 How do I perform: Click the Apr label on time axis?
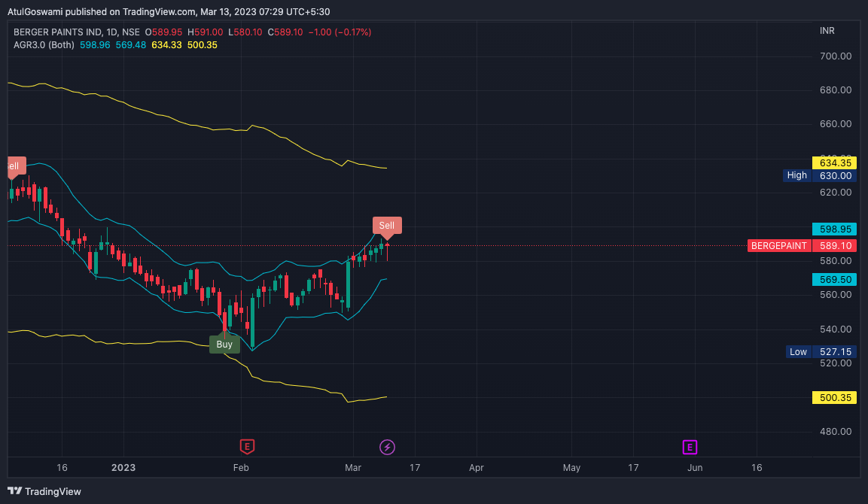pos(477,467)
